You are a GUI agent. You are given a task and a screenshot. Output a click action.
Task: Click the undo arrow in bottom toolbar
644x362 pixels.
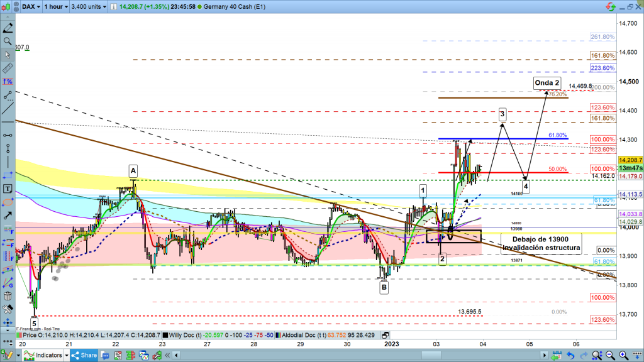click(570, 355)
